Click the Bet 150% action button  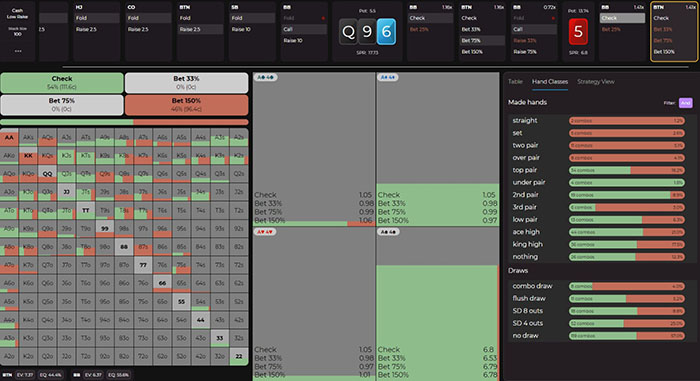point(186,105)
